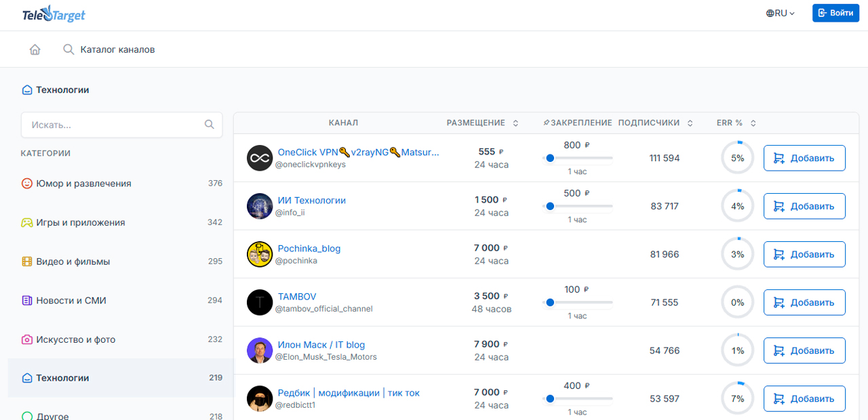Select Технологии category in sidebar

(x=122, y=378)
